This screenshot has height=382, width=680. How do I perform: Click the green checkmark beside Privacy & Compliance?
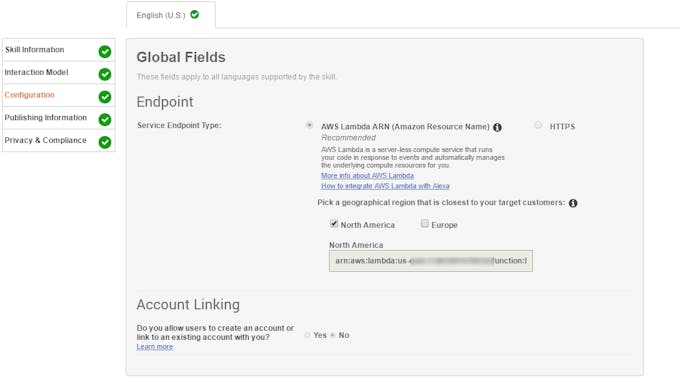105,142
